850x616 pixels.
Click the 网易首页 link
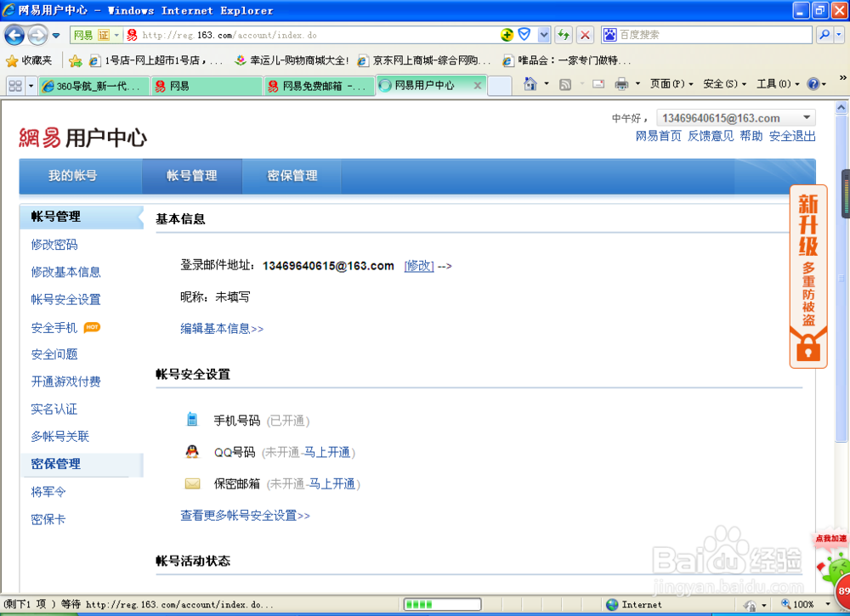658,136
